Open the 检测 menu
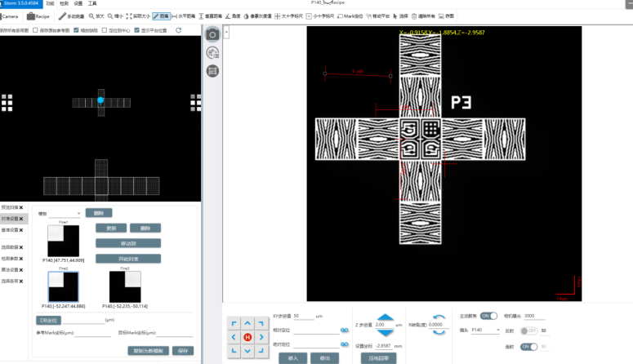This screenshot has width=633, height=364. coord(63,3)
